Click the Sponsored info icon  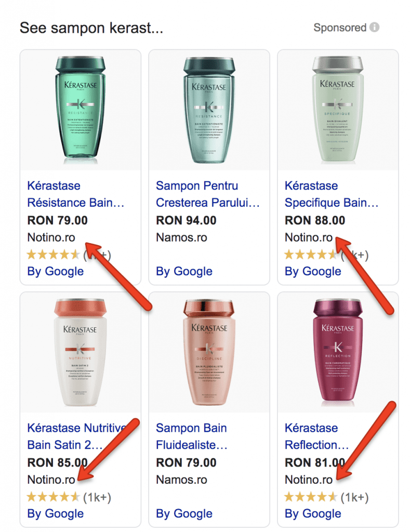[374, 27]
